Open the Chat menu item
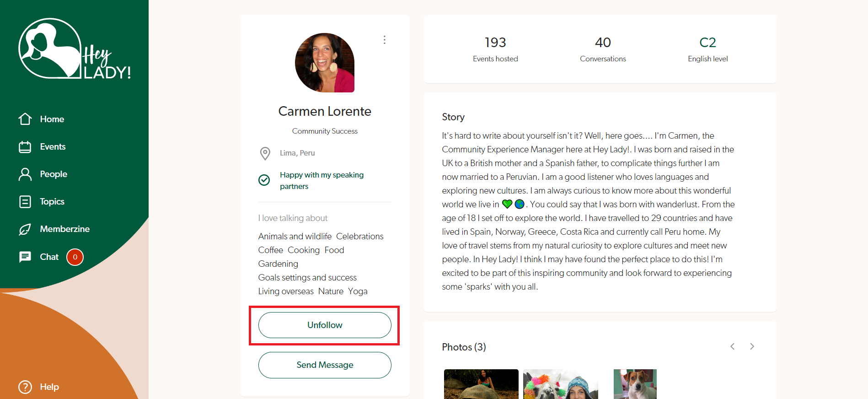This screenshot has height=399, width=868. [x=49, y=257]
